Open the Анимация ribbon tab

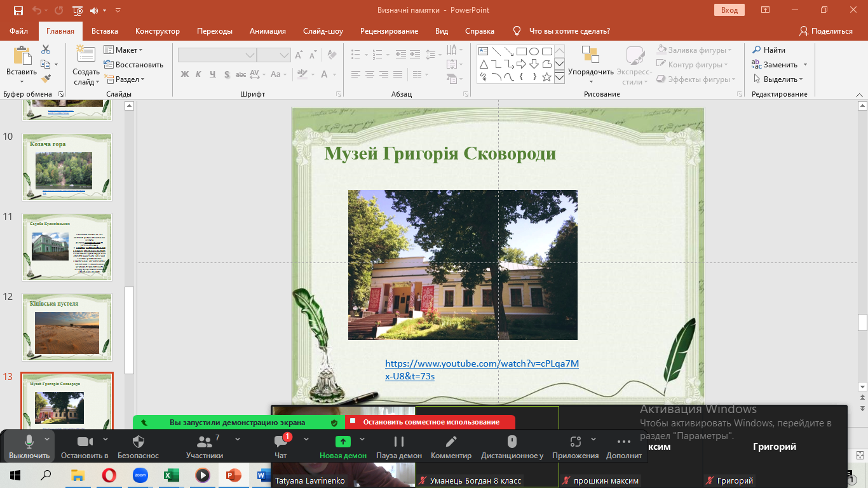268,31
